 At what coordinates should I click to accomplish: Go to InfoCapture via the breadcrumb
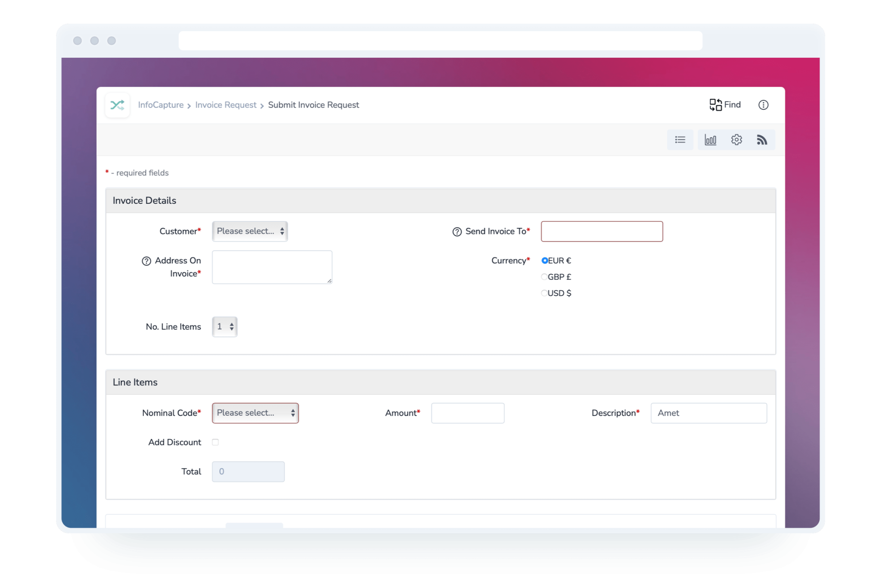[161, 105]
